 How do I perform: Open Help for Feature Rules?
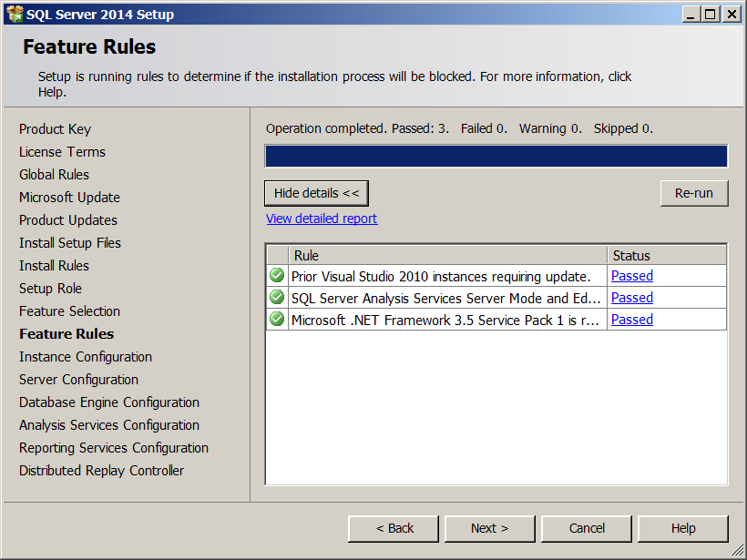pos(683,528)
